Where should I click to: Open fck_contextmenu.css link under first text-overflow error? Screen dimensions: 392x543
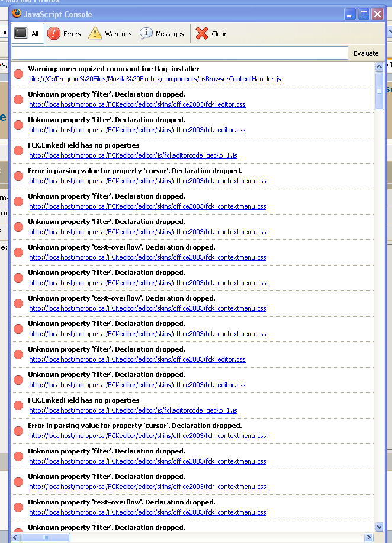pyautogui.click(x=147, y=257)
